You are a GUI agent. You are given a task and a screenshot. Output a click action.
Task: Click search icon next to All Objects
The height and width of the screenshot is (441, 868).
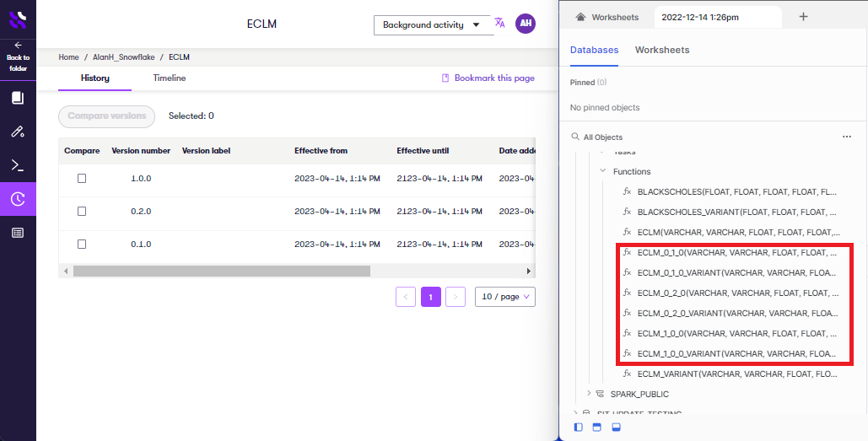tap(575, 137)
